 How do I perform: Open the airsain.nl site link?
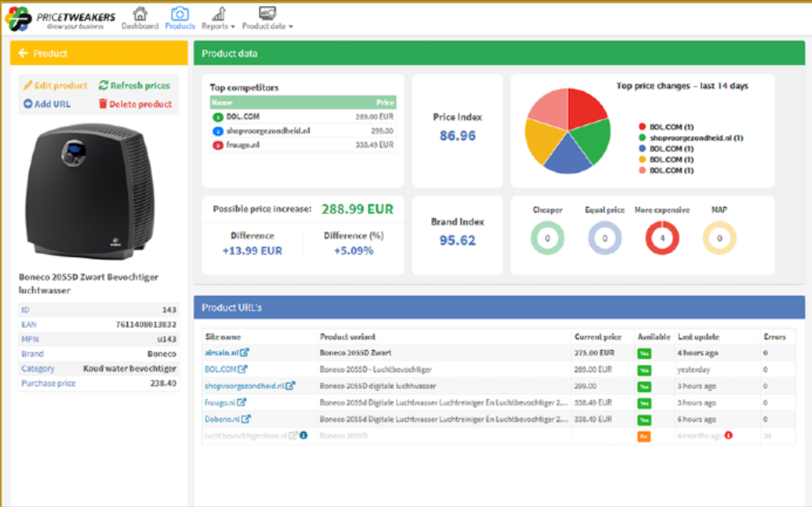click(x=222, y=352)
